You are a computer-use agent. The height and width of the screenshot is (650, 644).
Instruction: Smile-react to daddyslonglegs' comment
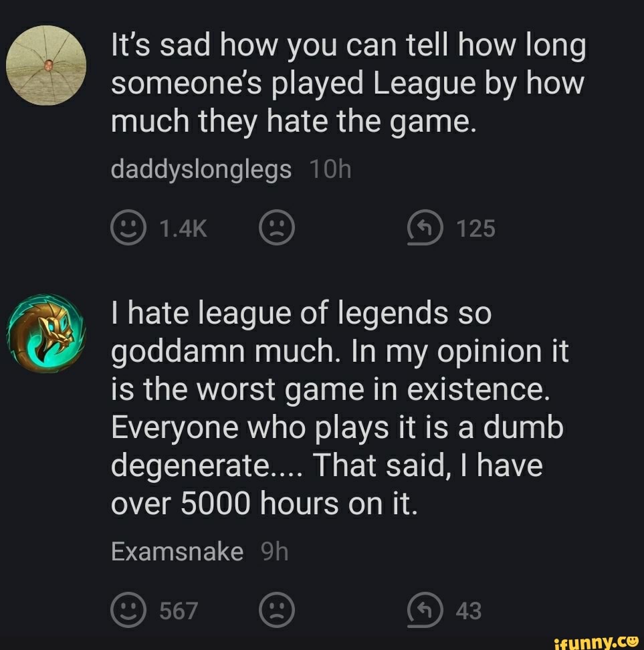pos(128,227)
